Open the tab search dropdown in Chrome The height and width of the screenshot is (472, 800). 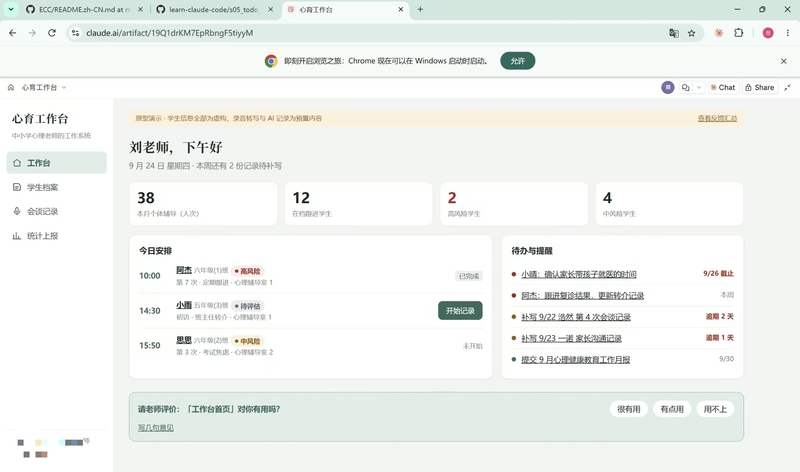tap(10, 9)
